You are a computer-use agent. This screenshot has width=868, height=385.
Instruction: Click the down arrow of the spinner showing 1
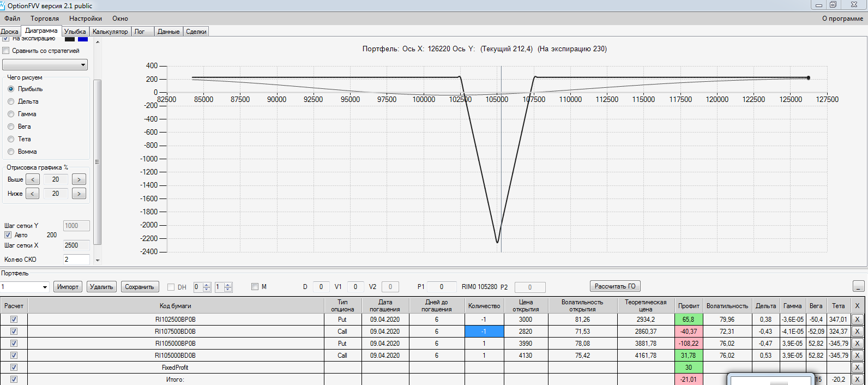[228, 289]
